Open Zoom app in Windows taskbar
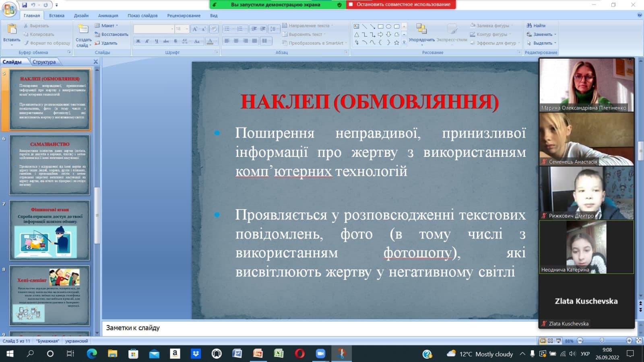 coord(320,354)
